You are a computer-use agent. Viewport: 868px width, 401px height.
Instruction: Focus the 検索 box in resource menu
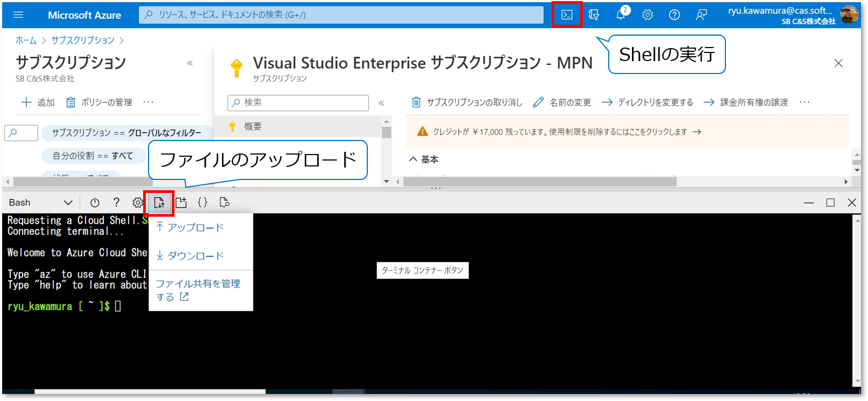[x=298, y=103]
